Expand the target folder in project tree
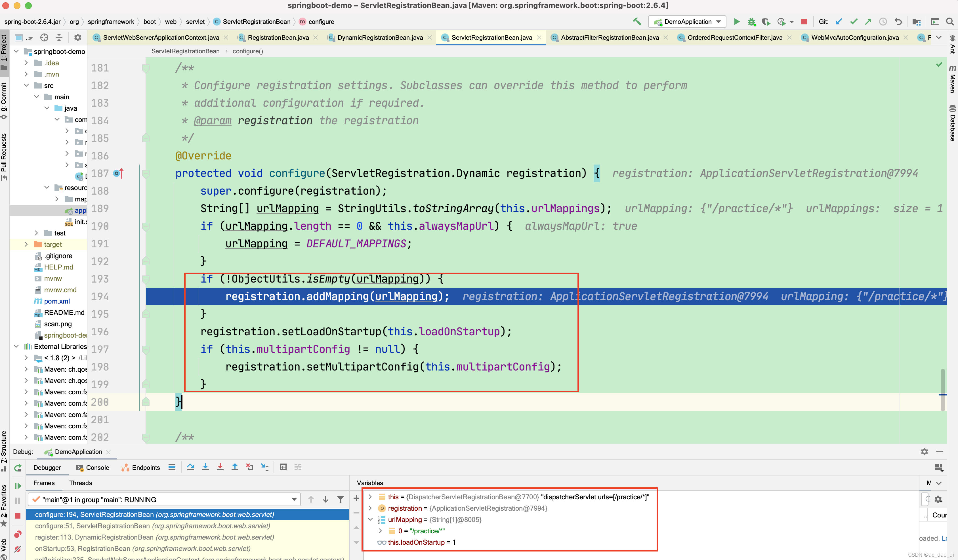Screen dimensions: 958x560 pos(26,245)
